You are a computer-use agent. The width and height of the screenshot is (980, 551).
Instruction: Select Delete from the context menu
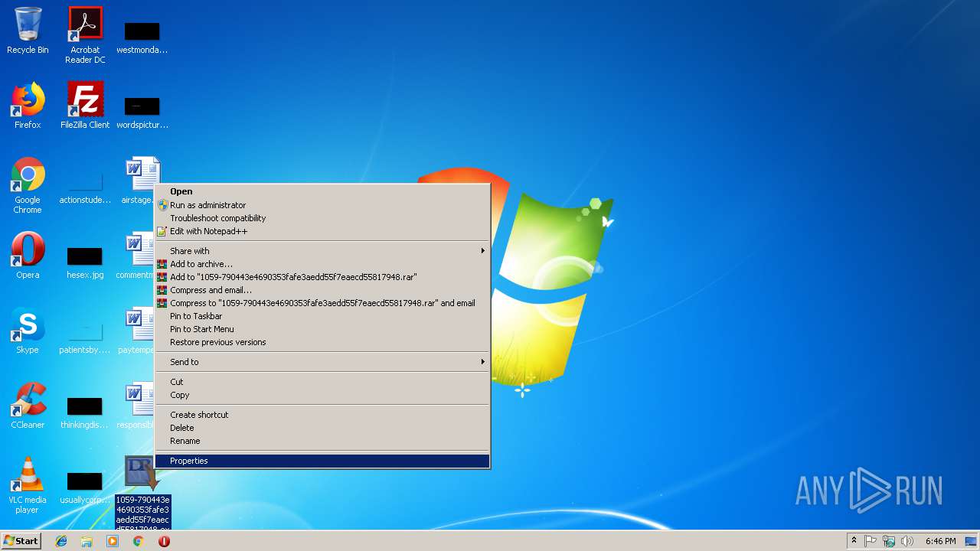point(322,428)
